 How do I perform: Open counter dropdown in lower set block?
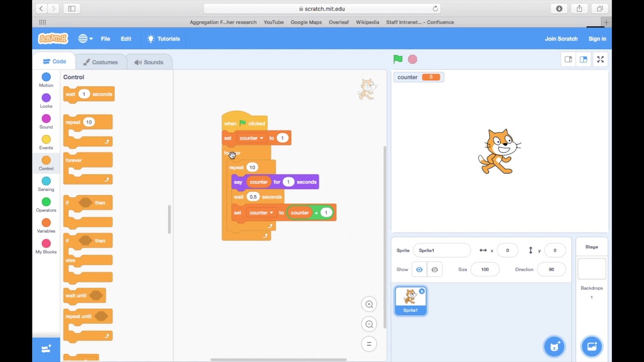point(261,213)
